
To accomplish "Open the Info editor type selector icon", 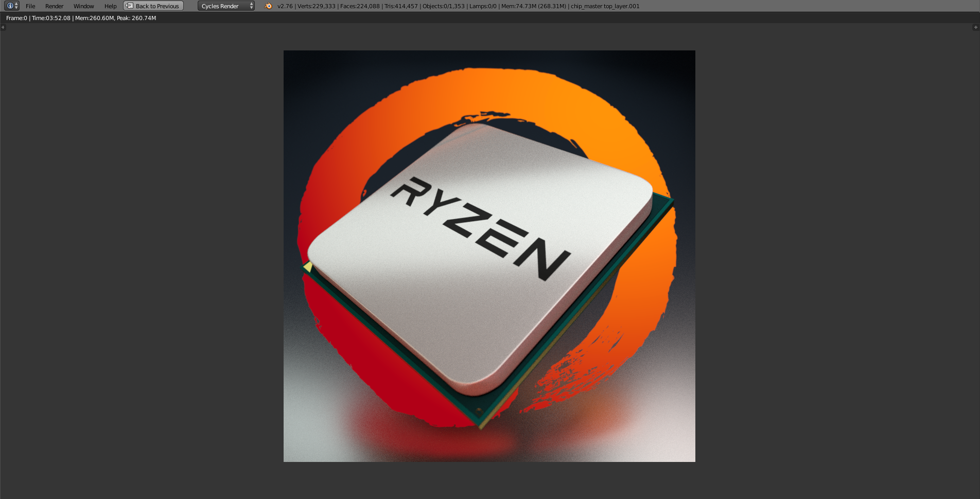I will pos(12,6).
